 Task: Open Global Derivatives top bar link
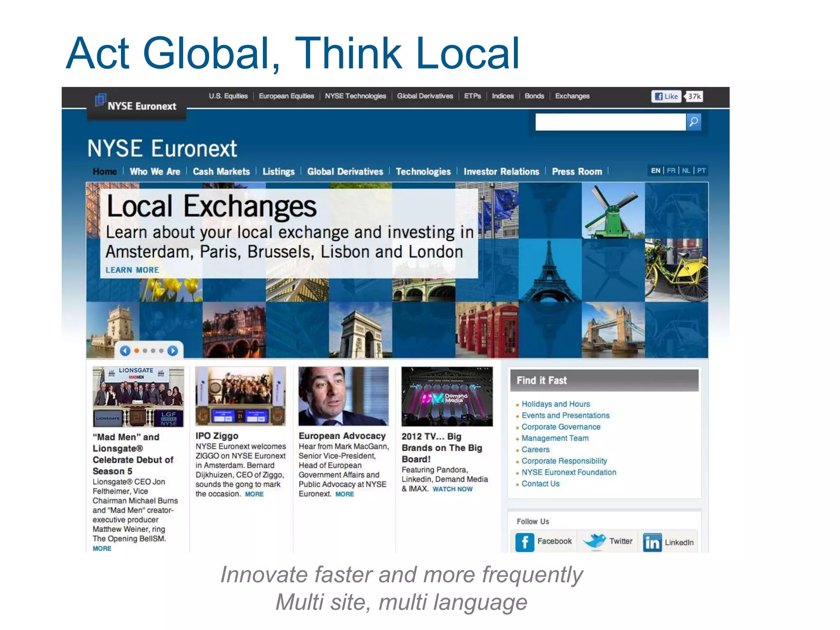click(425, 96)
